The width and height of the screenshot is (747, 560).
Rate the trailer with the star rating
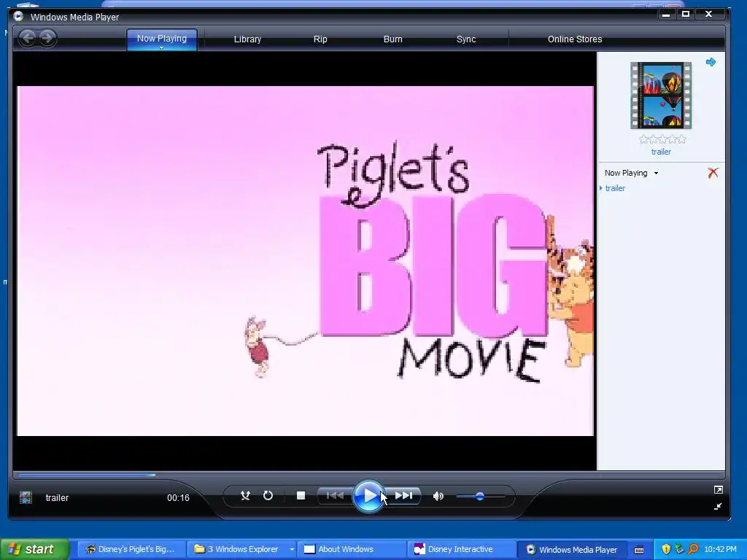pyautogui.click(x=662, y=139)
